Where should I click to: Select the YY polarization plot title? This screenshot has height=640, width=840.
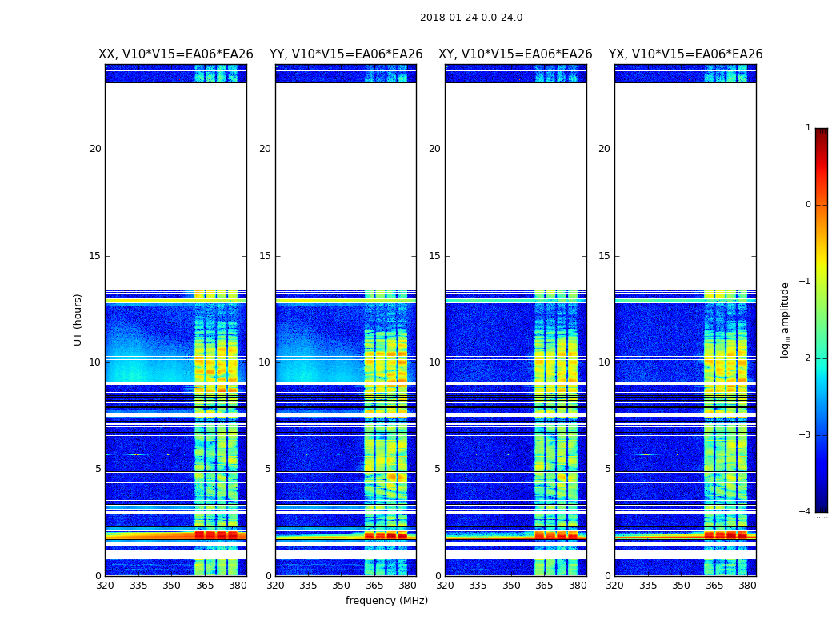point(346,54)
